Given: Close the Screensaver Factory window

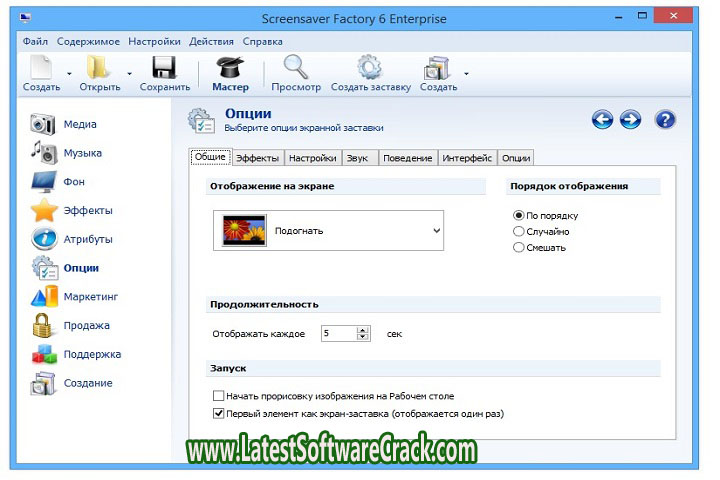Looking at the screenshot, I should click(x=673, y=16).
